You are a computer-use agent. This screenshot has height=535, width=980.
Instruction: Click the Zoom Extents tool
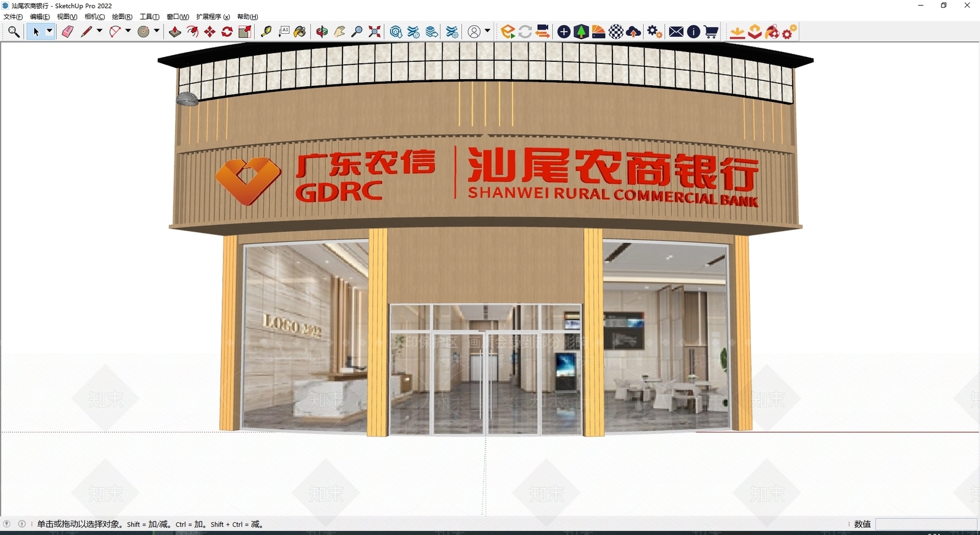[x=374, y=32]
